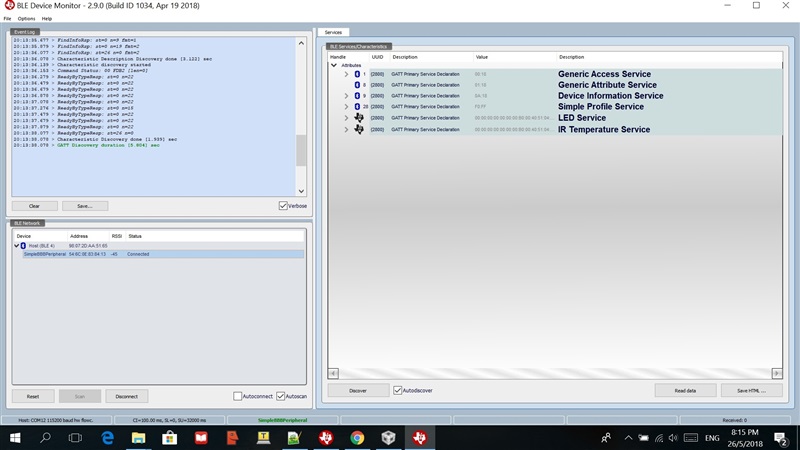Screen dimensions: 800x450
Task: Open People icon in system tray
Action: [606, 438]
